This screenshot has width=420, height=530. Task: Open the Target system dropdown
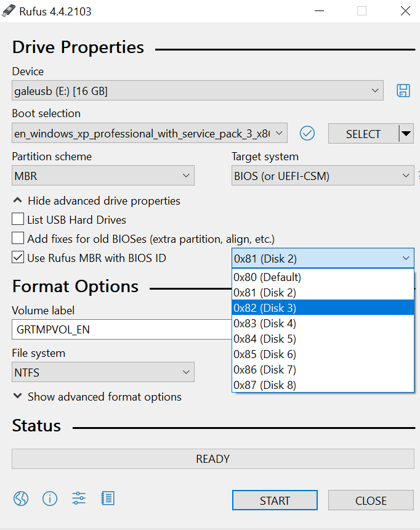point(323,176)
